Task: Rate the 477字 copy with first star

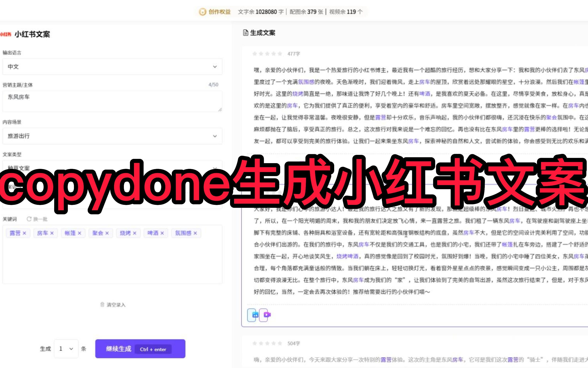Action: tap(255, 54)
